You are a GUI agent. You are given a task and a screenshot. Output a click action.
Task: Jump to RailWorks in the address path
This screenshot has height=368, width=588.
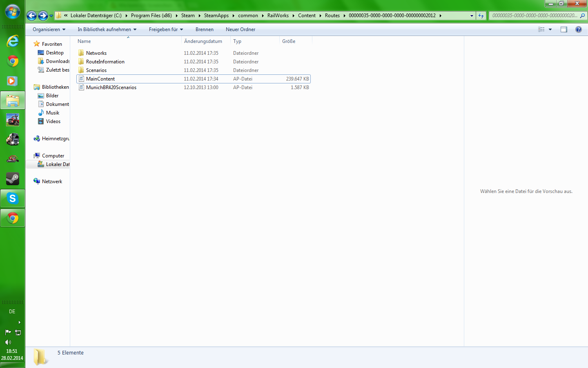coord(278,16)
